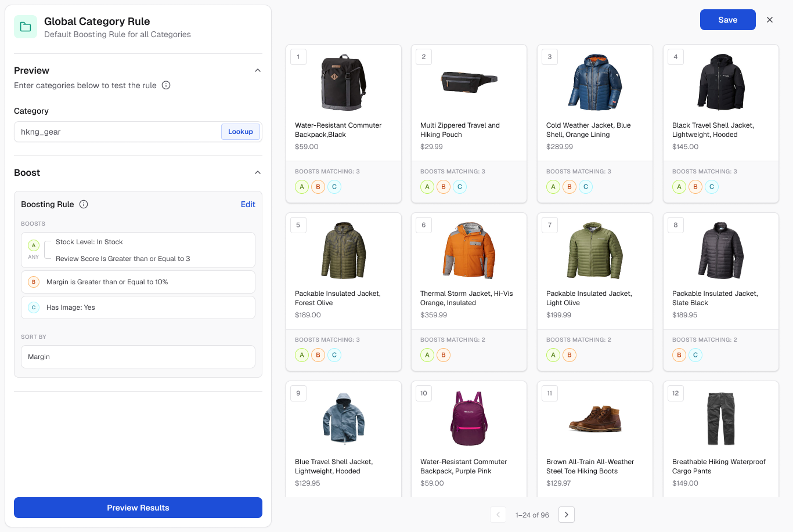
Task: Click the Cargo Pants product image
Action: (x=721, y=418)
